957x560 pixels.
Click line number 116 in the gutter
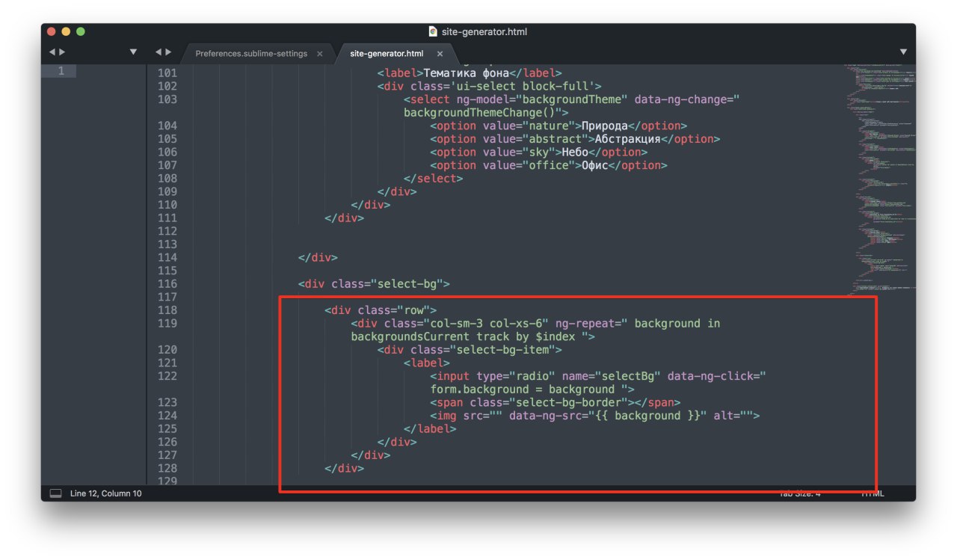pos(167,284)
